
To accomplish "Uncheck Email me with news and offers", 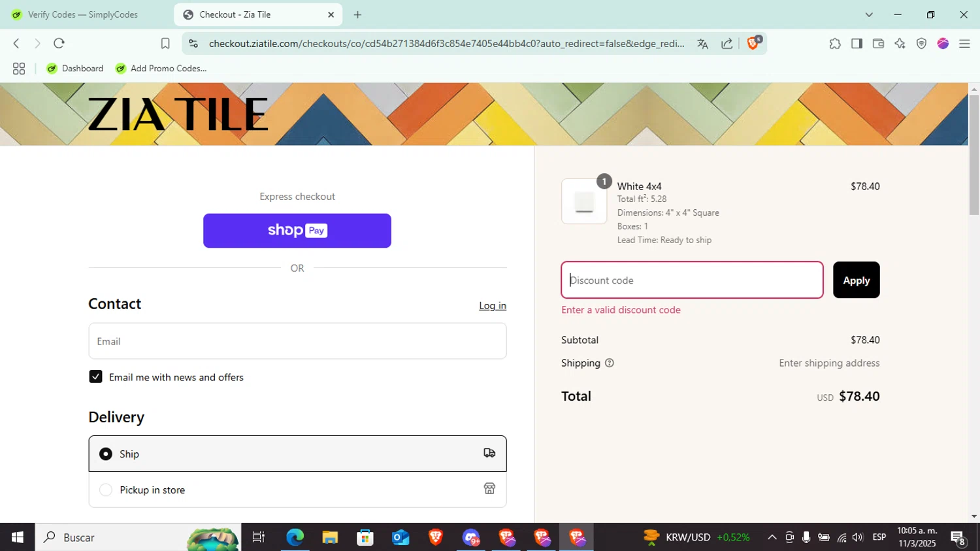I will [95, 376].
